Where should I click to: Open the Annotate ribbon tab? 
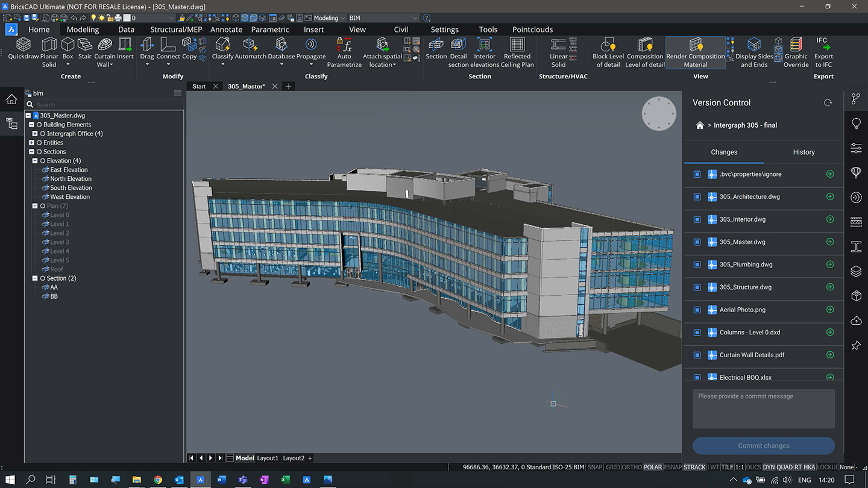[x=226, y=30]
